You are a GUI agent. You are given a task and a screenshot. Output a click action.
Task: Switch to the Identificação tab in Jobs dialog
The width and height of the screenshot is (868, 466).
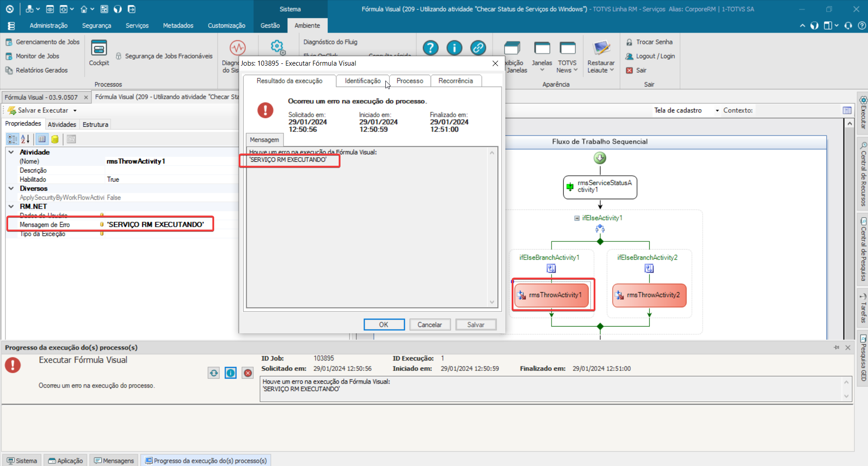pos(363,81)
